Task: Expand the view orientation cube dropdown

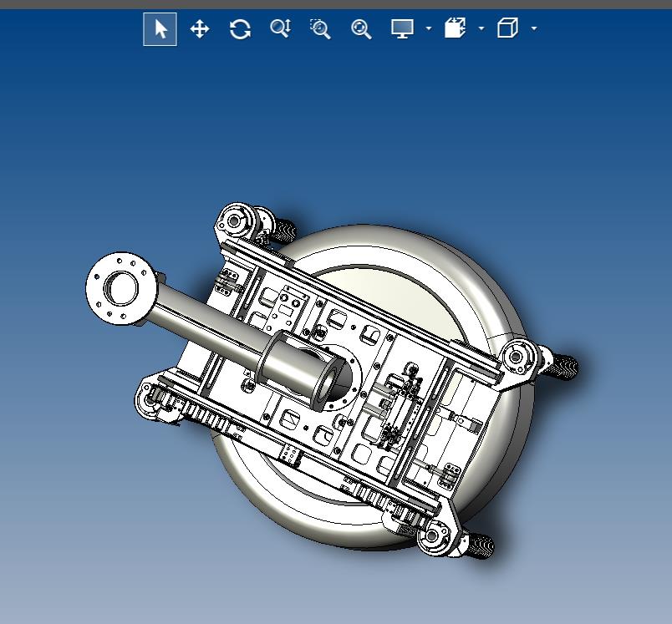Action: tap(534, 28)
